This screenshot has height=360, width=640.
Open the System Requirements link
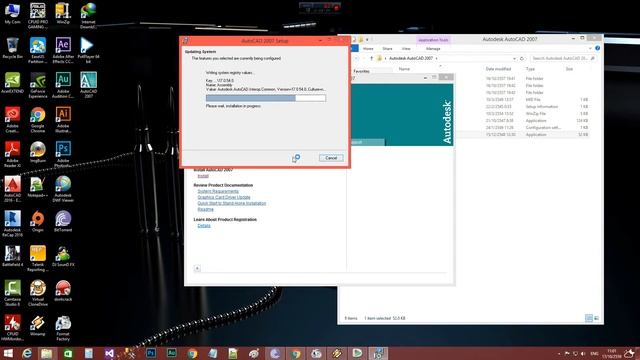tap(218, 191)
